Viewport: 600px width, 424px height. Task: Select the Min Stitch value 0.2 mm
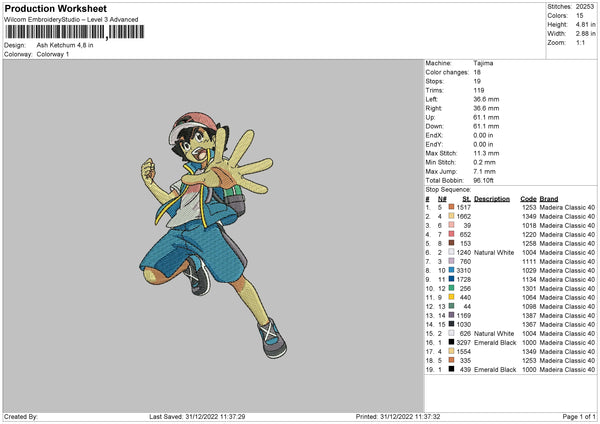484,162
